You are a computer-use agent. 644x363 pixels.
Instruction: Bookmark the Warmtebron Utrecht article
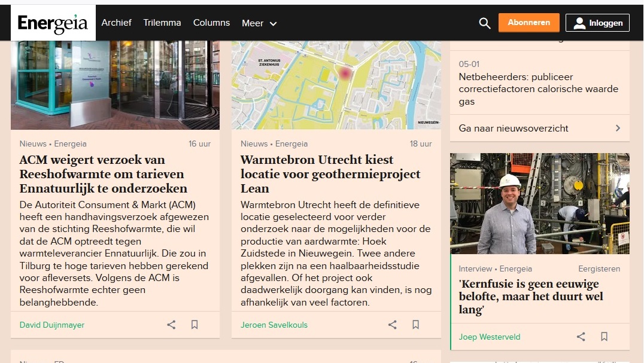point(415,325)
